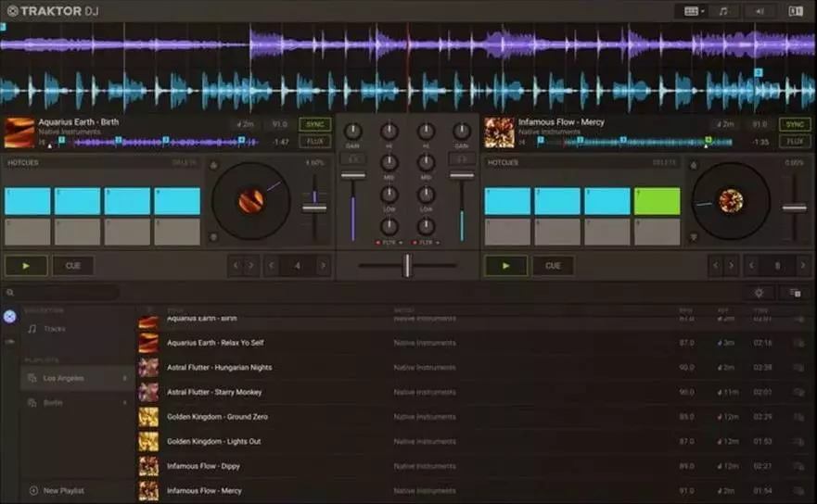The height and width of the screenshot is (504, 817).
Task: Create a New Playlist
Action: tap(57, 490)
